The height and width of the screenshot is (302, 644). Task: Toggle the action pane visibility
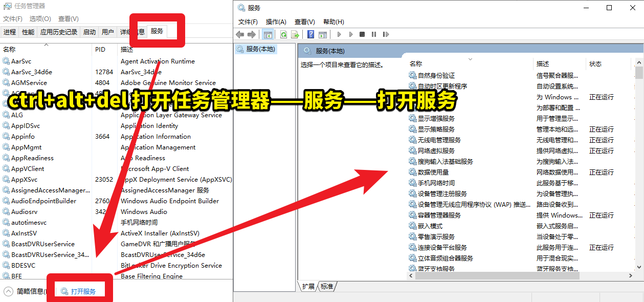pyautogui.click(x=324, y=34)
